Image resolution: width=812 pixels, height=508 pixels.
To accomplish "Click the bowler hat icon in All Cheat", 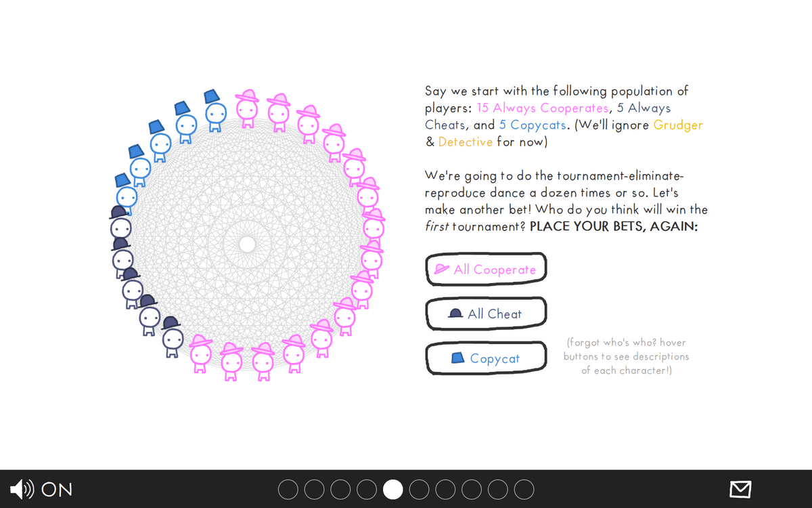I will (x=456, y=314).
